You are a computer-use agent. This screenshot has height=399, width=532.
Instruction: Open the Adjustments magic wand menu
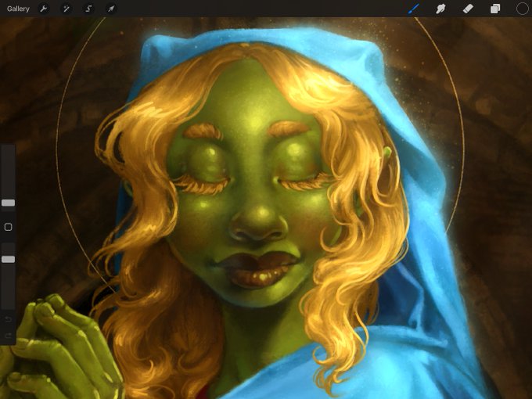(x=66, y=9)
